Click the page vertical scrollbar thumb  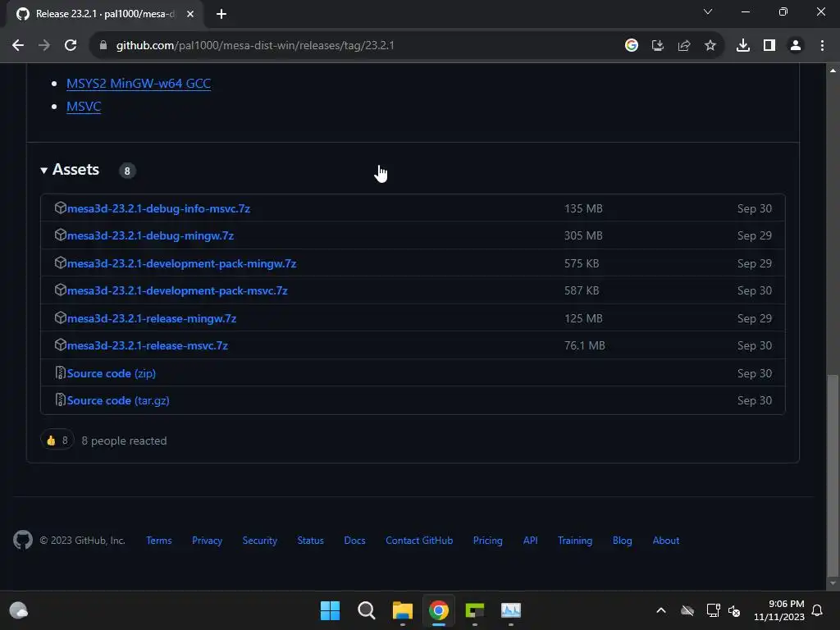833,474
